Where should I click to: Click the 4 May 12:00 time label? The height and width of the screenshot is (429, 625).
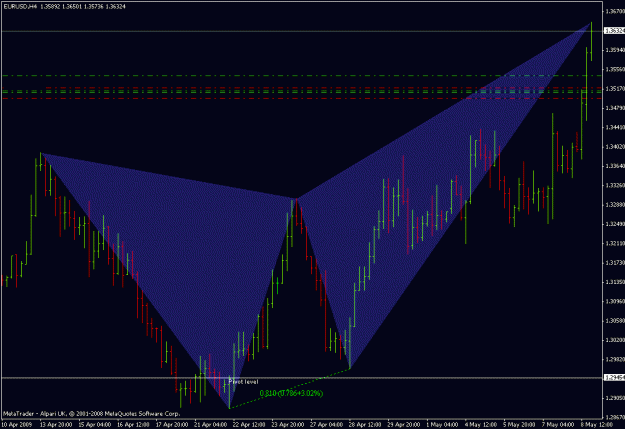(480, 425)
